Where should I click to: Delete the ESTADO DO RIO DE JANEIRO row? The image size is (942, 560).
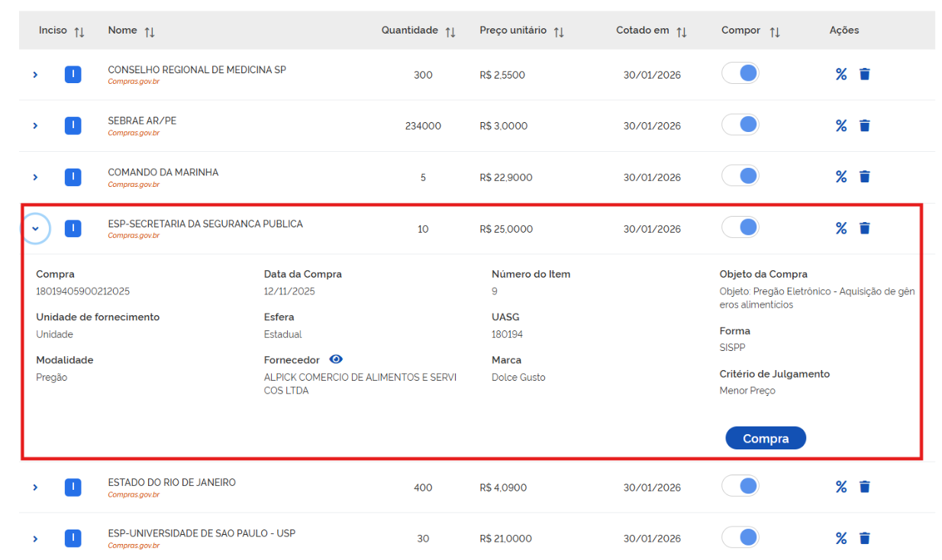(864, 487)
